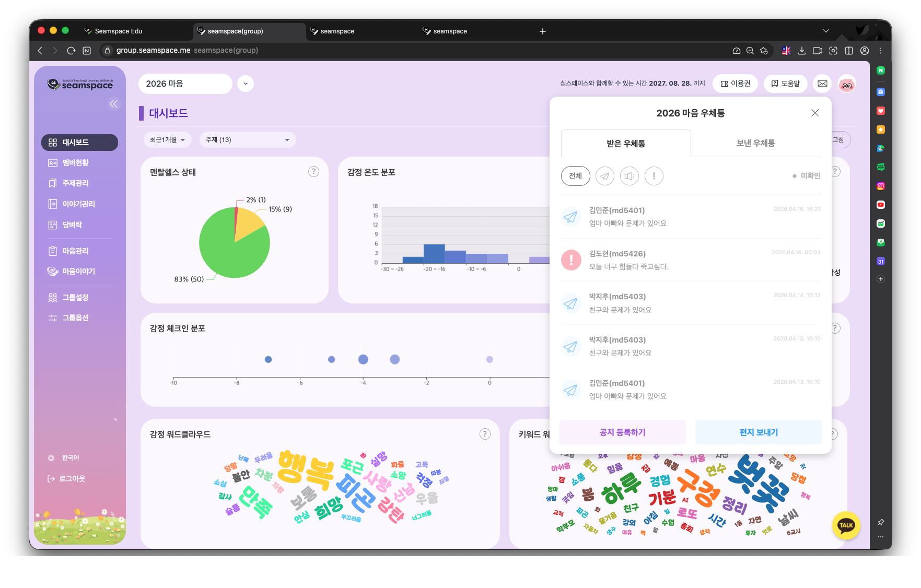
Task: Click the envelope mailbox icon in header
Action: [x=822, y=84]
